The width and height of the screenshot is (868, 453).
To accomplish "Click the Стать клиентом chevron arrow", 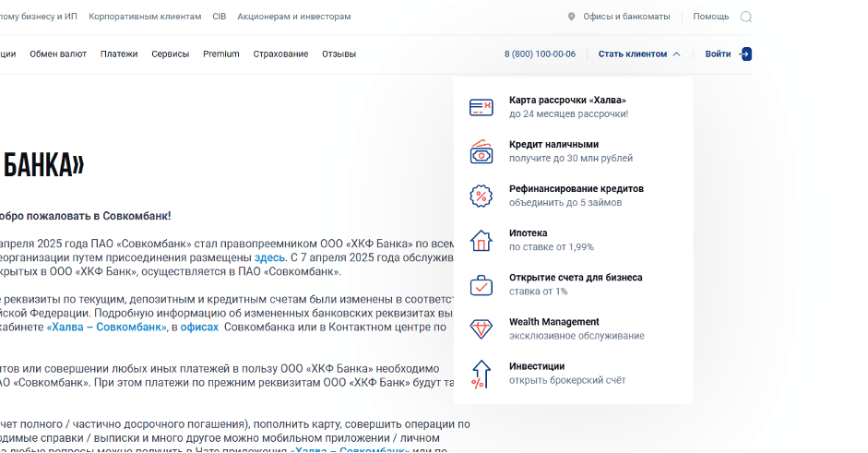I will 676,54.
